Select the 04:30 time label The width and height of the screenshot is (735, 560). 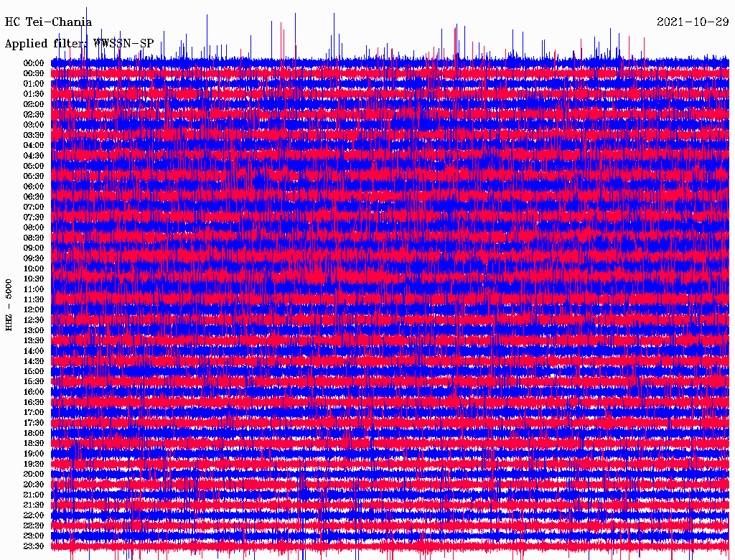click(x=34, y=155)
